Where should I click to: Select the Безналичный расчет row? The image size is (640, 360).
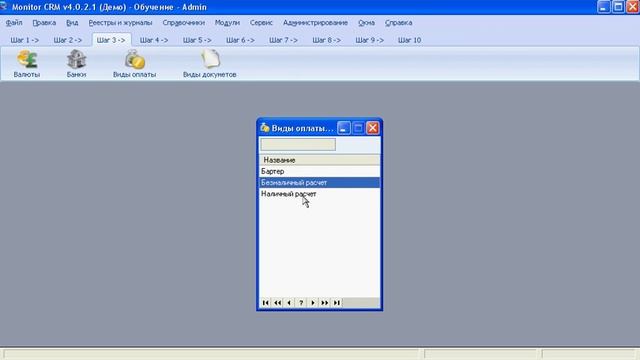click(320, 182)
